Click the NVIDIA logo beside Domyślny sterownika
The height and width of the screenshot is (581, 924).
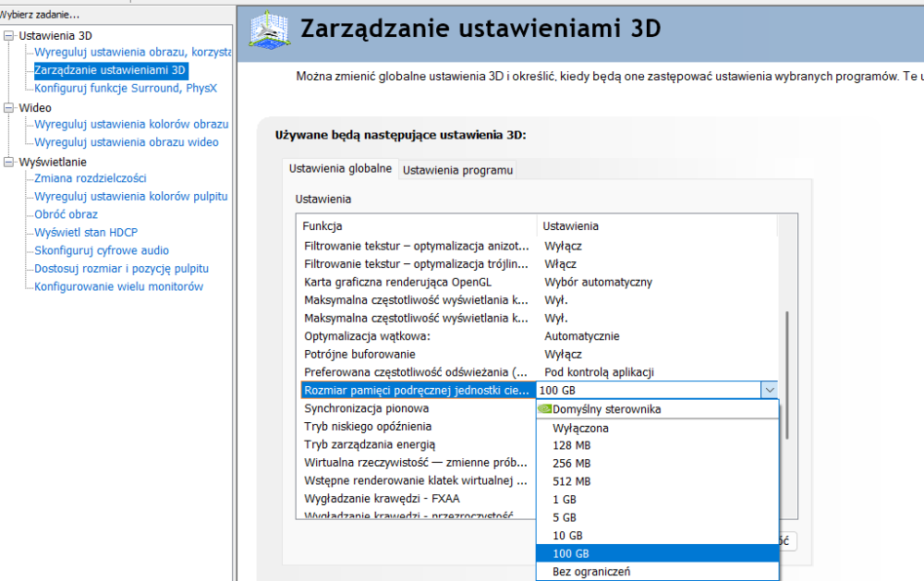click(544, 409)
